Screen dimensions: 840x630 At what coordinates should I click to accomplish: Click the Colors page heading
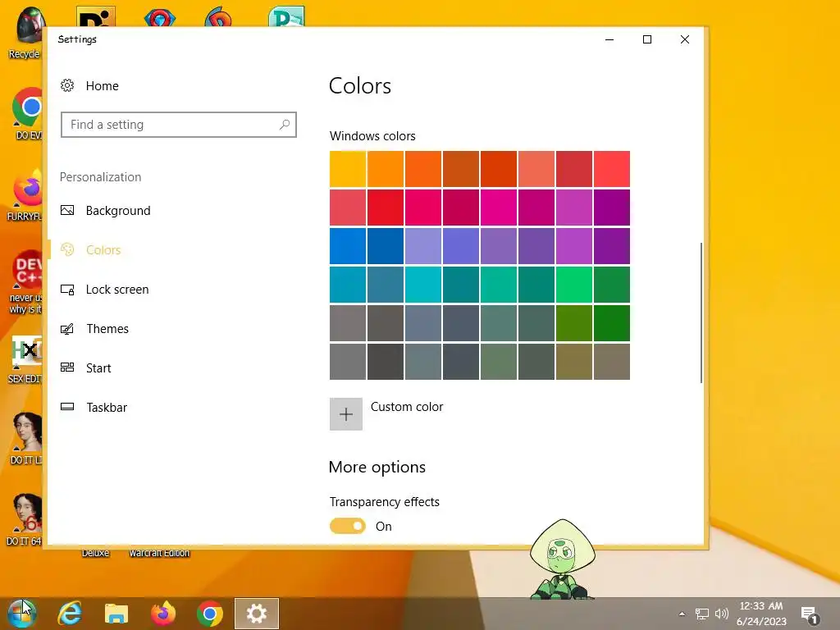(360, 85)
